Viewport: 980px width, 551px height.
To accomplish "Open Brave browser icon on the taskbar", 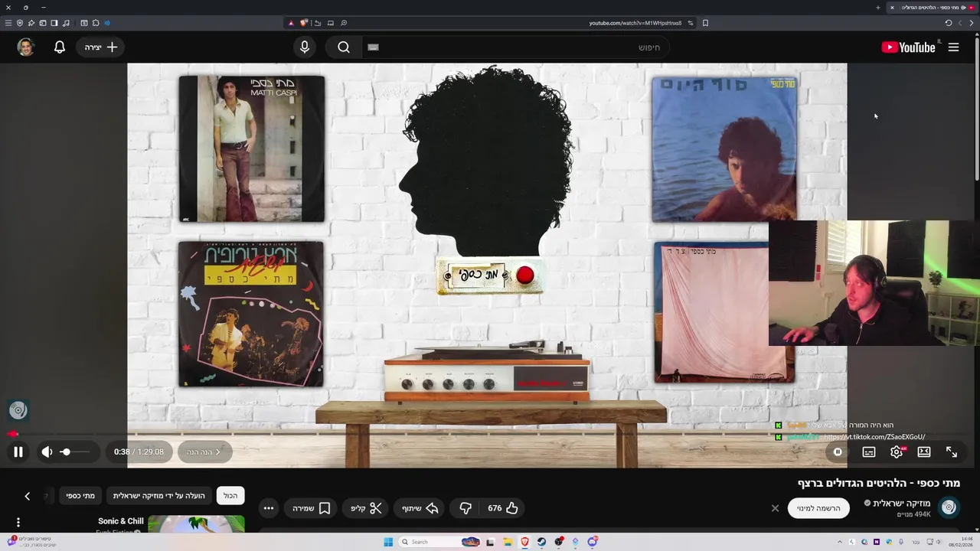I will click(524, 542).
